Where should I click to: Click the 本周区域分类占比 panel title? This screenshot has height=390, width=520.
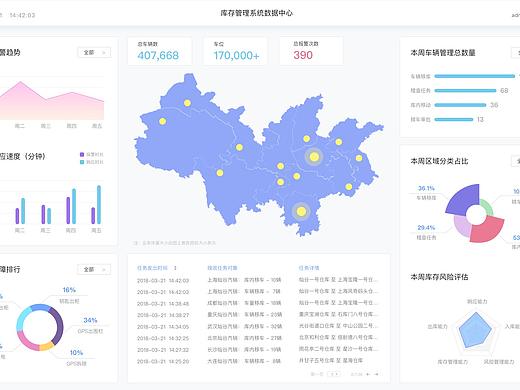coord(439,161)
